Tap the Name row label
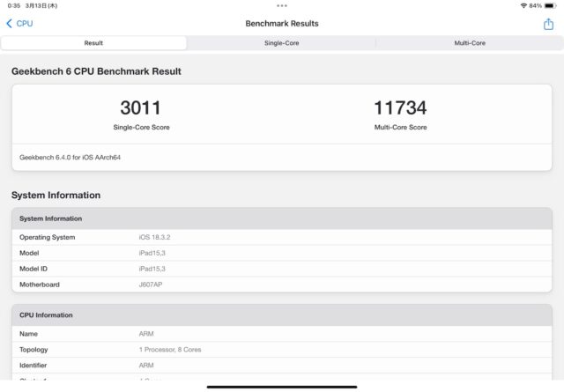The image size is (564, 392). (x=28, y=334)
